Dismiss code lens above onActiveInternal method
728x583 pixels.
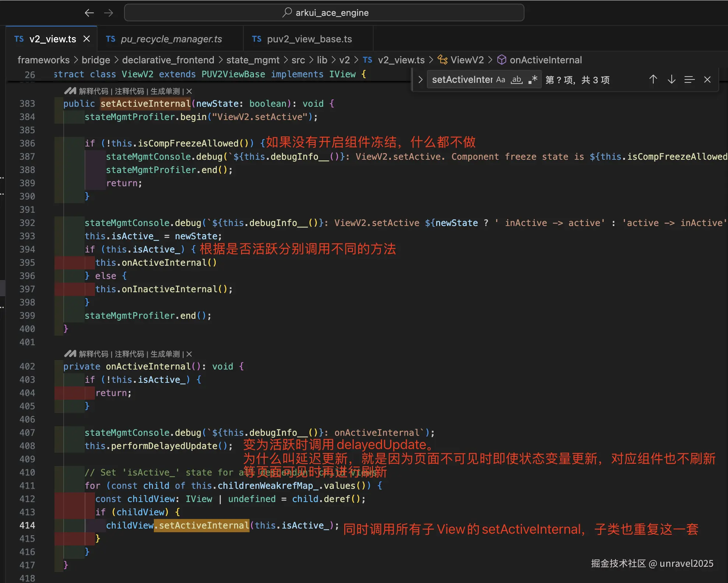tap(189, 354)
